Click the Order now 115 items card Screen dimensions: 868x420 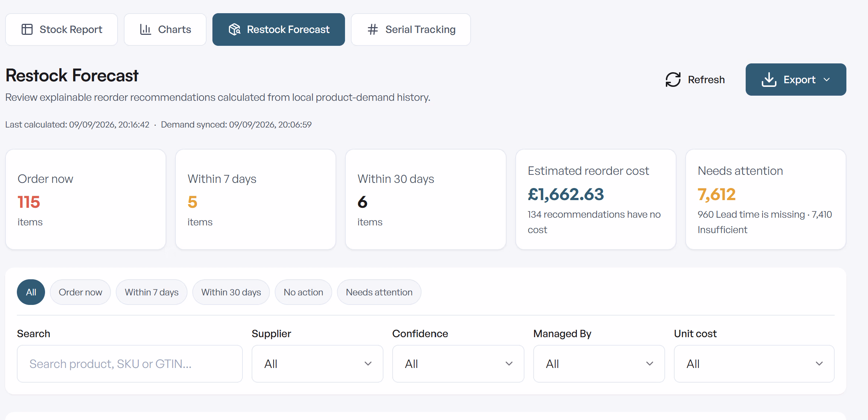[x=86, y=199]
